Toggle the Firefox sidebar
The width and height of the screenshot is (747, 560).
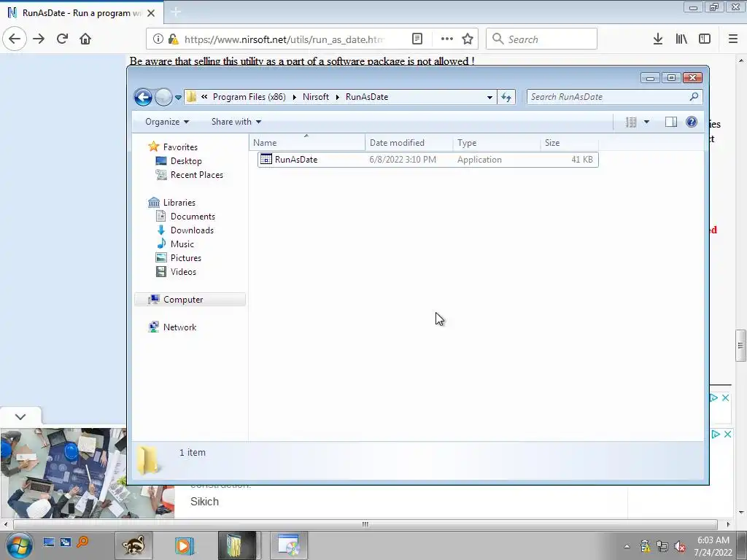coord(705,39)
